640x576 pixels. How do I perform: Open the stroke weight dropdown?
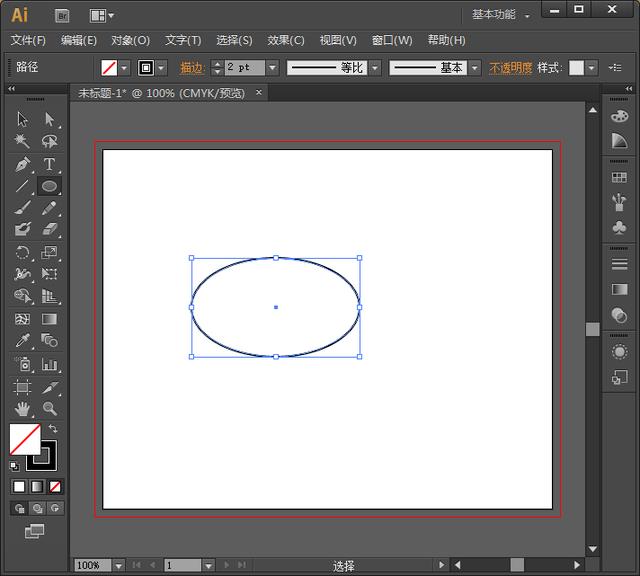point(272,68)
